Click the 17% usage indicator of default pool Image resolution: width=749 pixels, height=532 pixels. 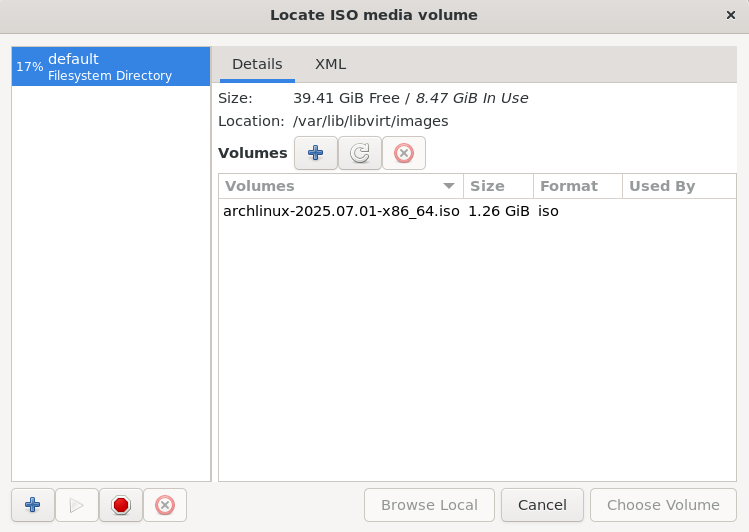point(29,67)
